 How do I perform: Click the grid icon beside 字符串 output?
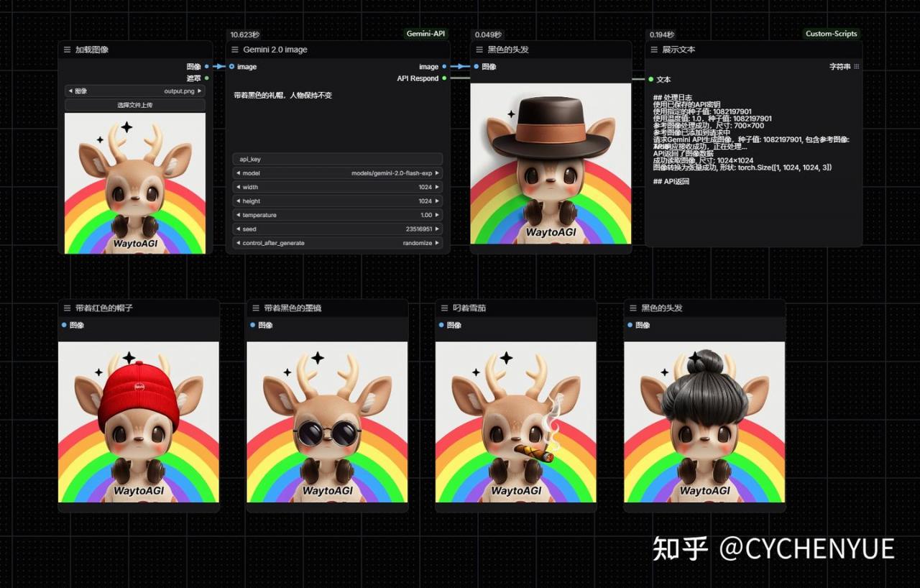[x=856, y=67]
